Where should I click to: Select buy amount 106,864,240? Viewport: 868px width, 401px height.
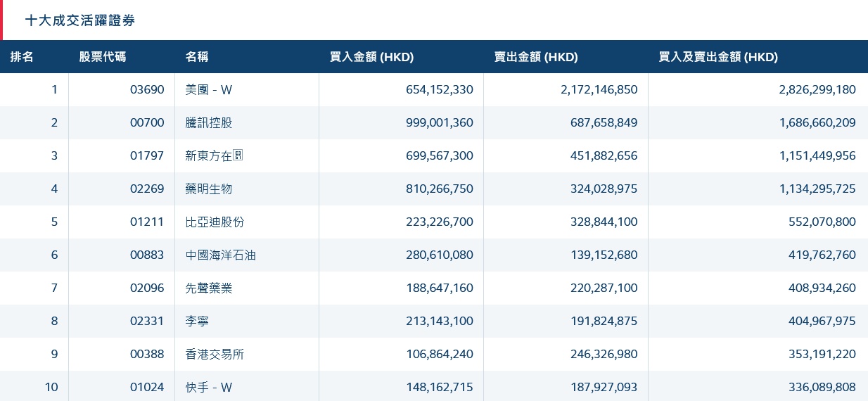[x=440, y=354]
